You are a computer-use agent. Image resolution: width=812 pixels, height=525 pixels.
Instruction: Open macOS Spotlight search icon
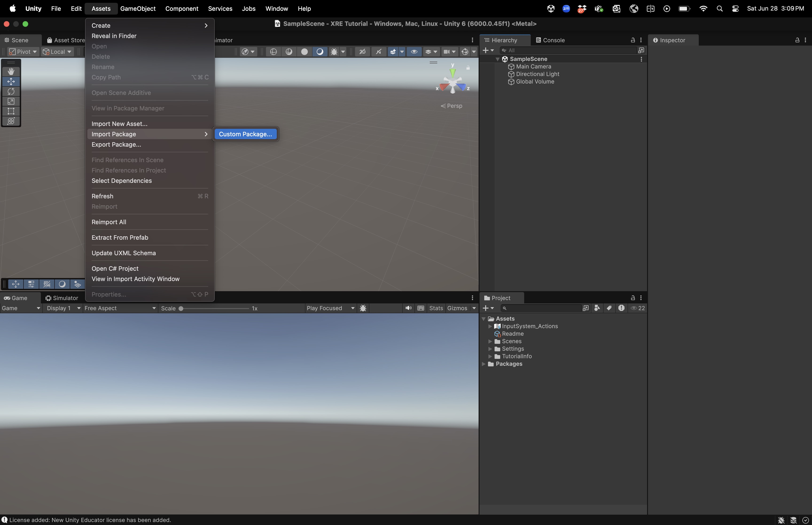tap(719, 9)
